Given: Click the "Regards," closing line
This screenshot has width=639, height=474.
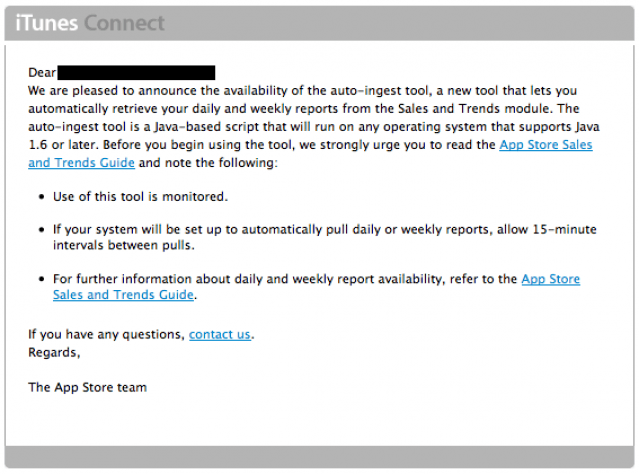Looking at the screenshot, I should pos(54,352).
